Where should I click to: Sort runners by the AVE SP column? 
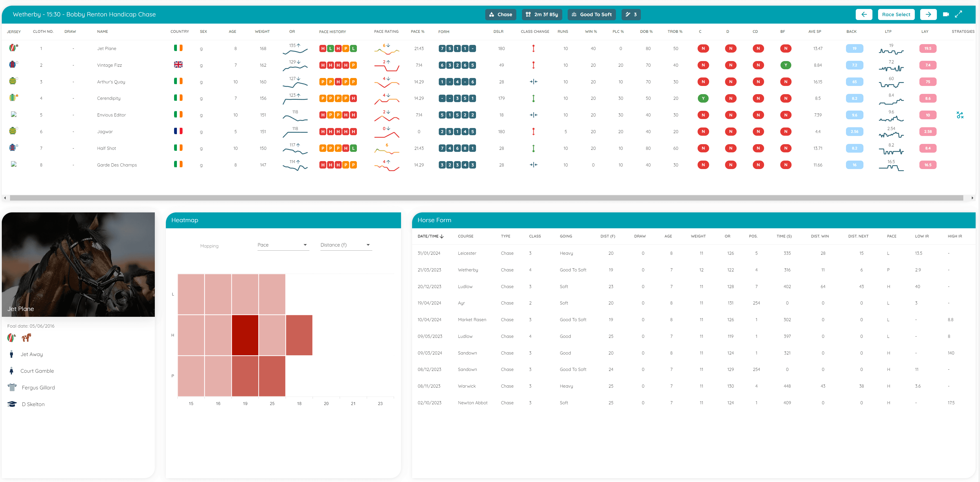coord(814,32)
